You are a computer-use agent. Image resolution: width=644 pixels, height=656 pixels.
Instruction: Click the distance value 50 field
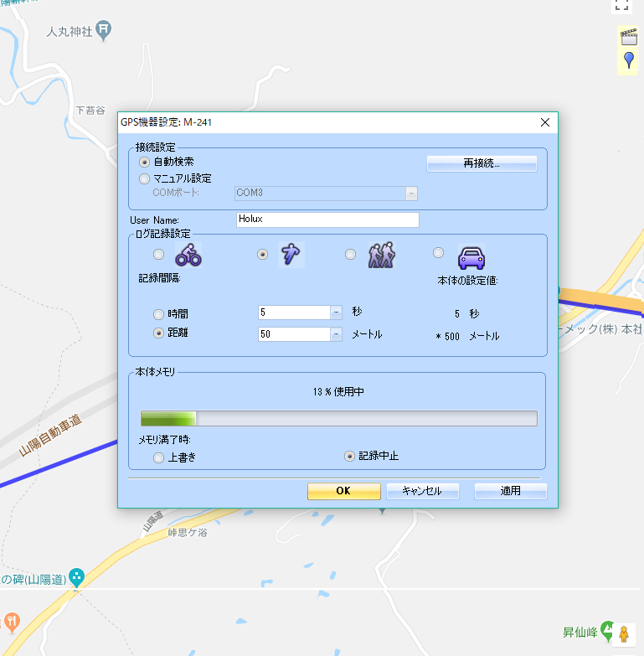295,334
